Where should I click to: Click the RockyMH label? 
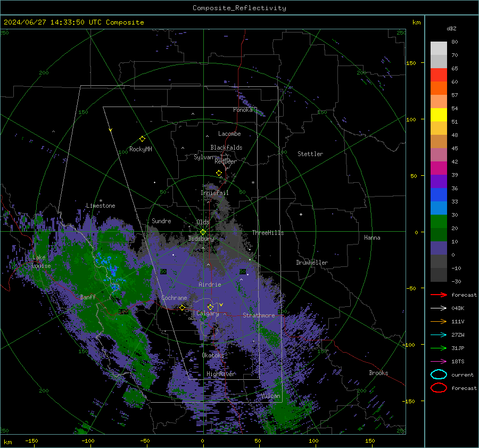(x=141, y=149)
